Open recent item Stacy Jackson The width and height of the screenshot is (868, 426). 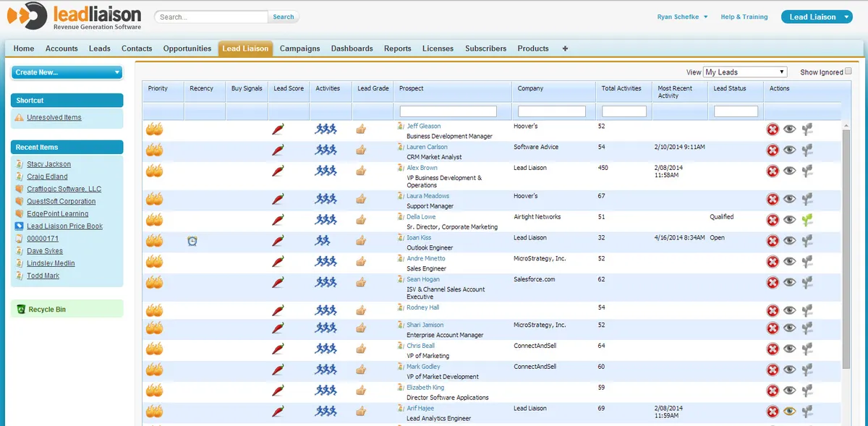48,164
